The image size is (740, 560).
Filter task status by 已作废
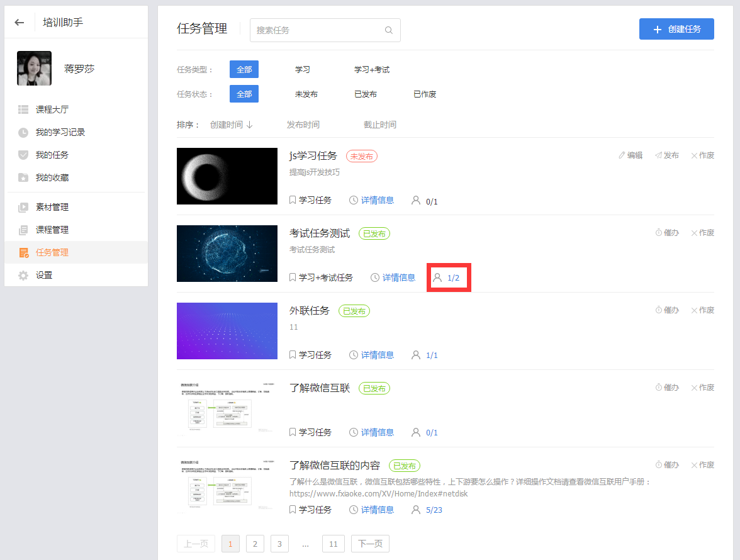pyautogui.click(x=425, y=94)
